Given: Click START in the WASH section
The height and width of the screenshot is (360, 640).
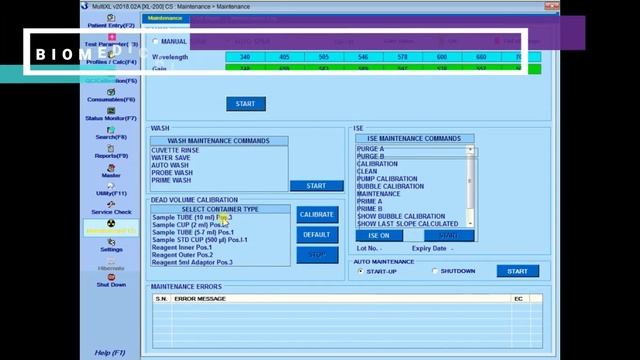Looking at the screenshot, I should tap(316, 186).
